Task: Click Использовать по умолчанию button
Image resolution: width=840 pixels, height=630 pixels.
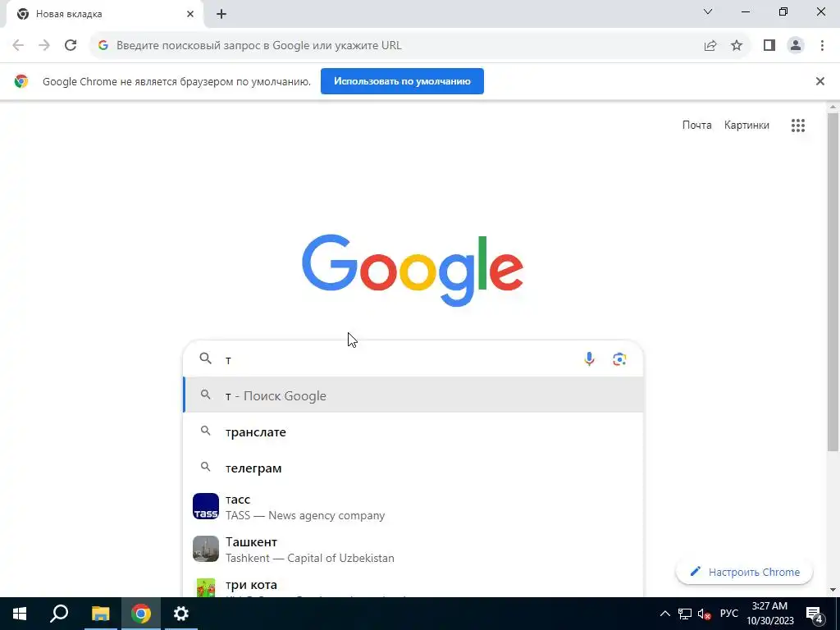Action: [x=402, y=81]
